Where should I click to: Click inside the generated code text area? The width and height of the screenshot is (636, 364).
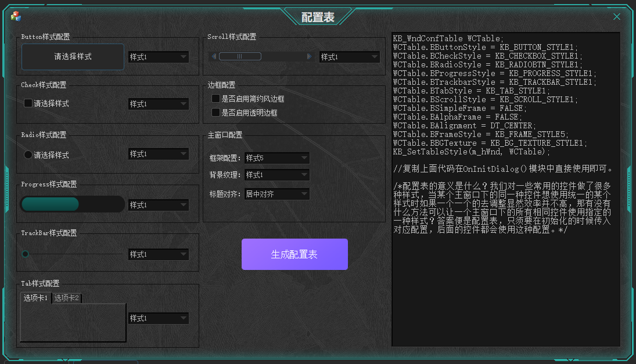[506, 189]
